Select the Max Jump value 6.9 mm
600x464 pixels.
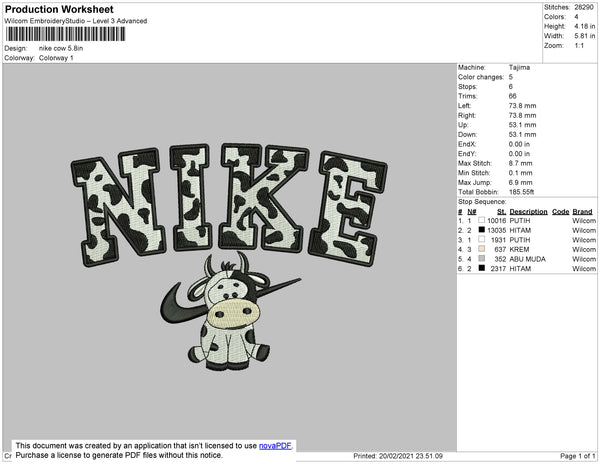point(521,182)
